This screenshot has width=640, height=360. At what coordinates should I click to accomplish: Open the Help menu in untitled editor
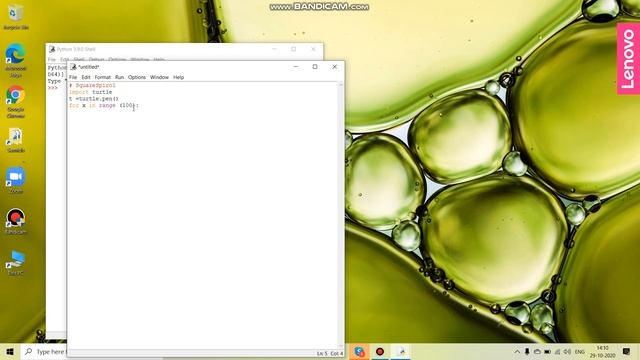pos(178,77)
